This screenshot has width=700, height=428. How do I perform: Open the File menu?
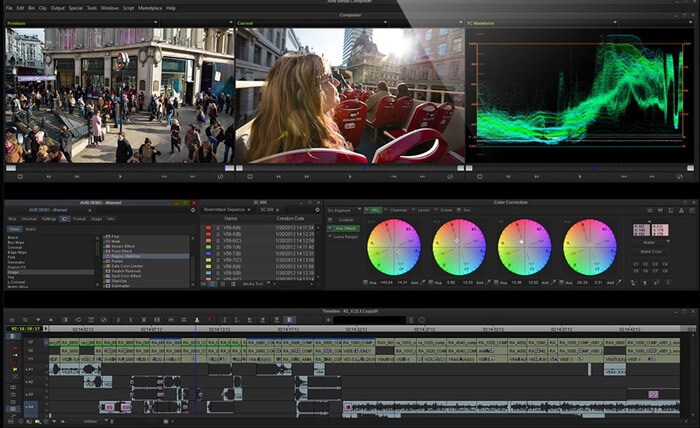click(x=9, y=8)
